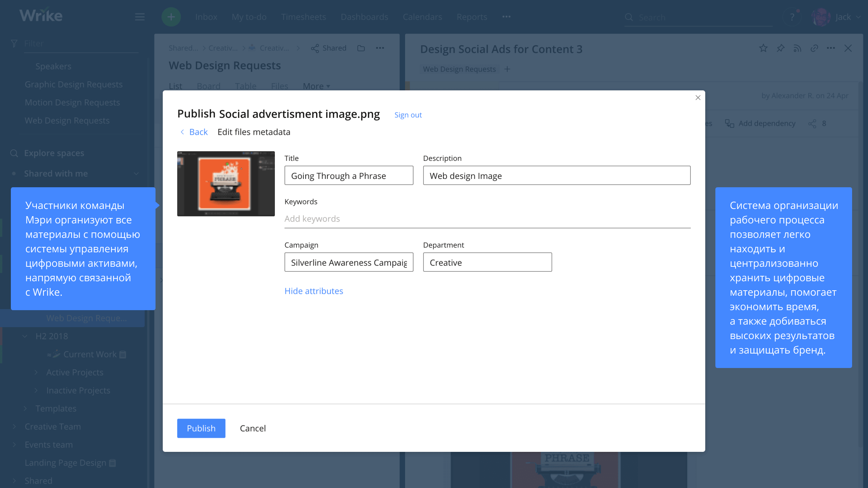This screenshot has height=488, width=868.
Task: Click the Back link in dialog
Action: (198, 132)
